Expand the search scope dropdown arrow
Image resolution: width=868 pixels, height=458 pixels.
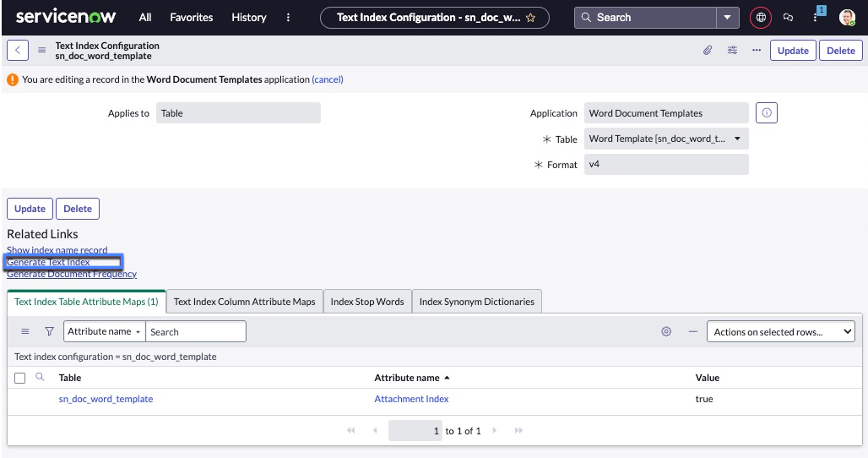tap(727, 17)
